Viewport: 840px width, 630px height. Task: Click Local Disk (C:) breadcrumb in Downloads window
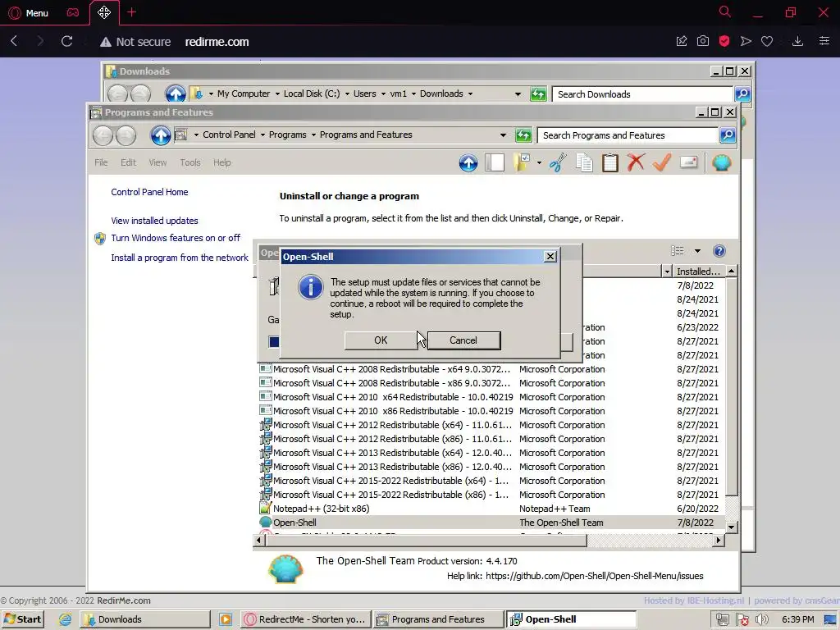[312, 94]
